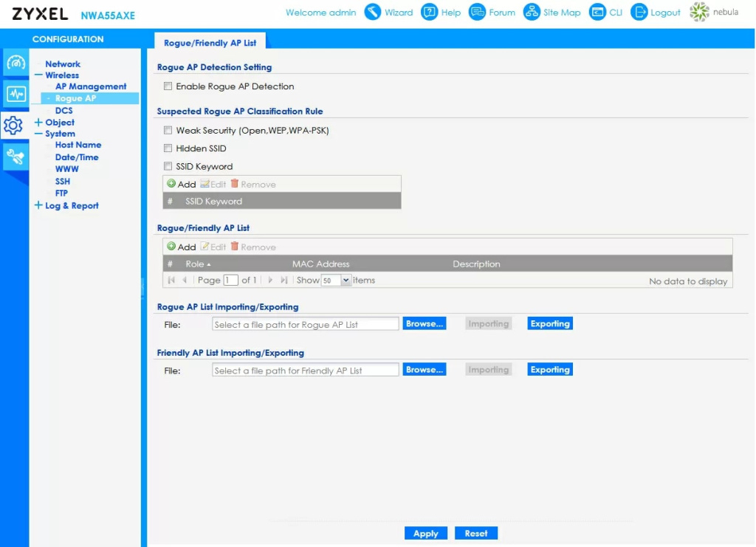
Task: Select the Rogue/Friendly AP List tab
Action: 210,43
